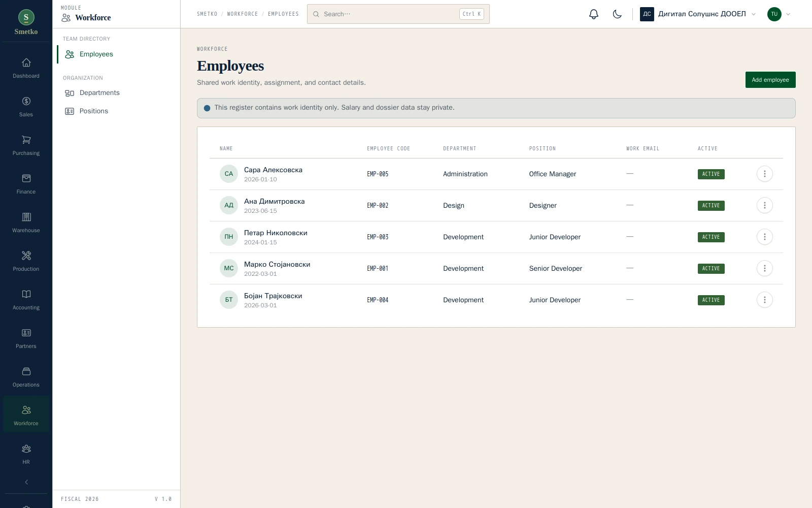Click the Workforce breadcrumb link
This screenshot has width=812, height=508.
[x=243, y=14]
